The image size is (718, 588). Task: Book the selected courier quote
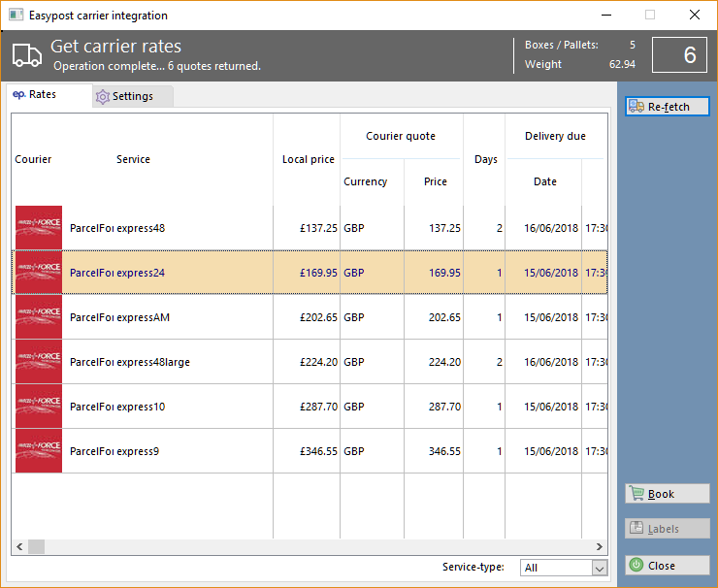[x=668, y=494]
